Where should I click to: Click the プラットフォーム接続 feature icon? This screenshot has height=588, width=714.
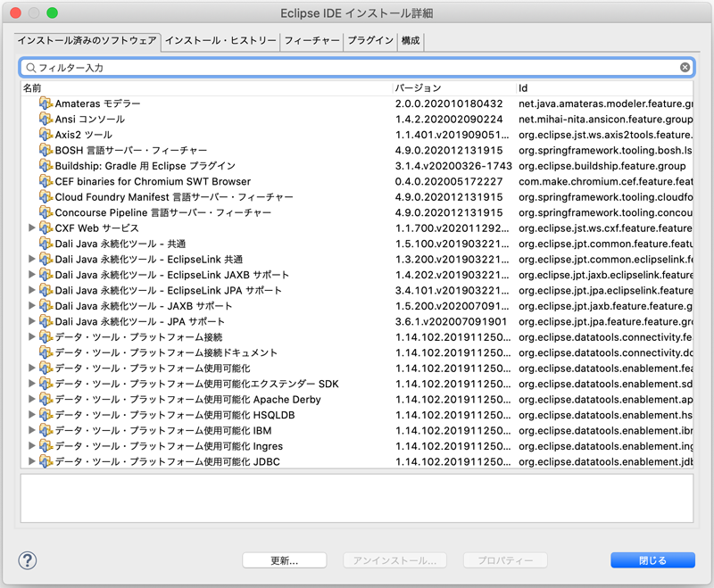(x=46, y=337)
